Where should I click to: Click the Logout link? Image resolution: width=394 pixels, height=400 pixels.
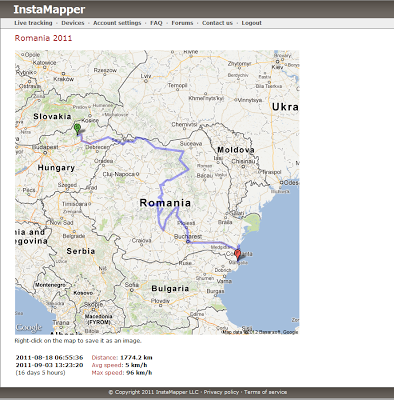(251, 23)
